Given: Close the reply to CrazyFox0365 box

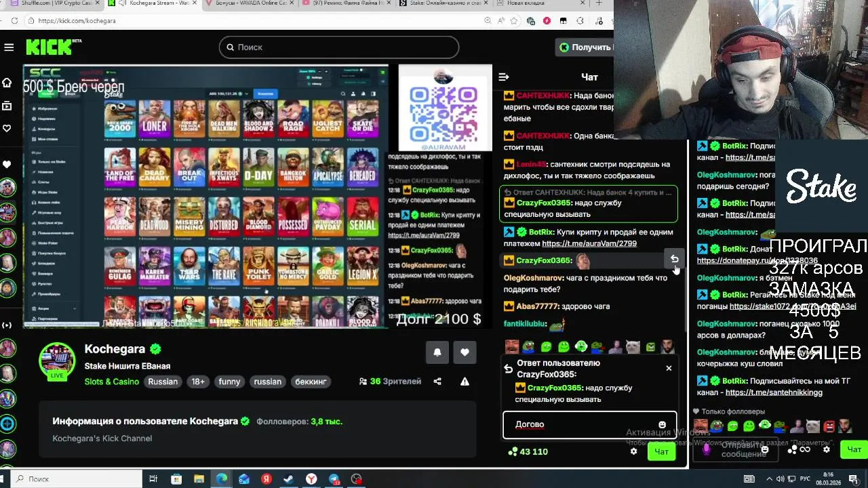Looking at the screenshot, I should 669,368.
